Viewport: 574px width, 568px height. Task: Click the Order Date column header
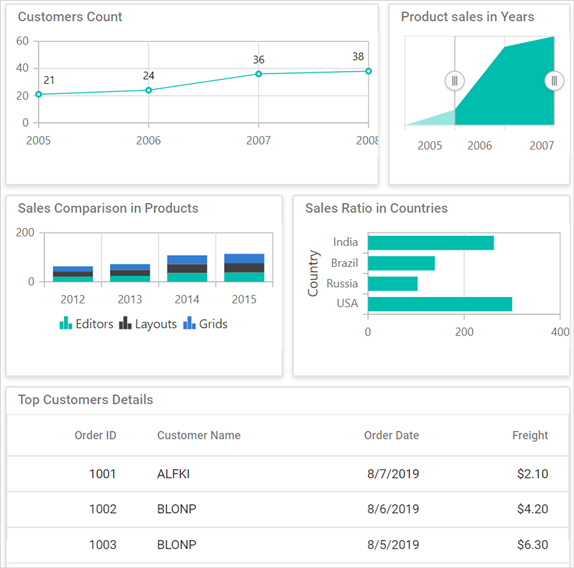point(391,435)
